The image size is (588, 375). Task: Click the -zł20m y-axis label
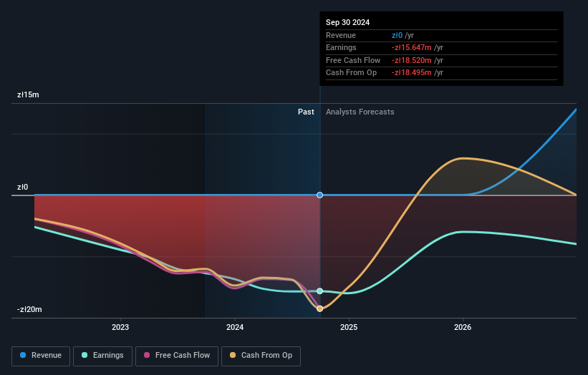coord(29,309)
